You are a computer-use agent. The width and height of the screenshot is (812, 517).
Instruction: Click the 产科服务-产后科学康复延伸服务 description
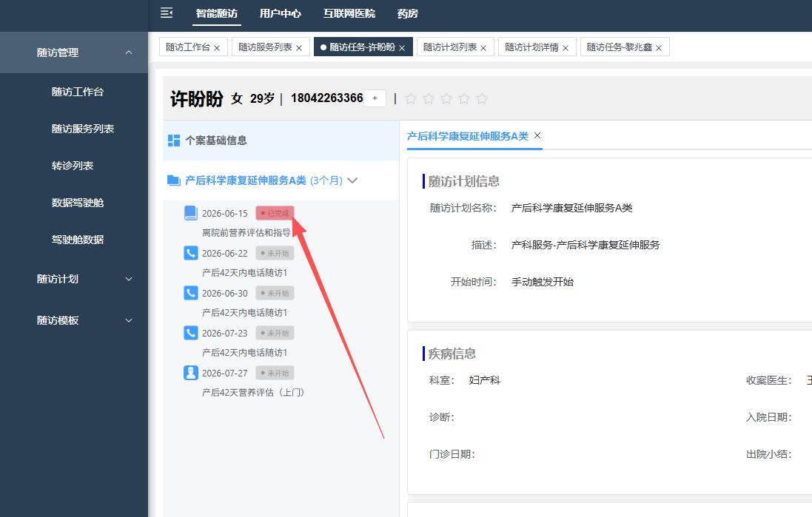[585, 245]
